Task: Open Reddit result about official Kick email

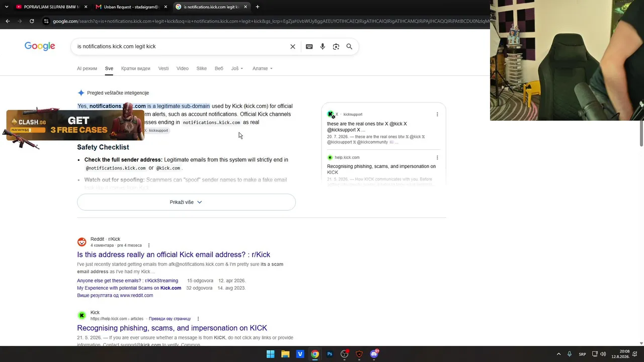Action: (x=174, y=255)
